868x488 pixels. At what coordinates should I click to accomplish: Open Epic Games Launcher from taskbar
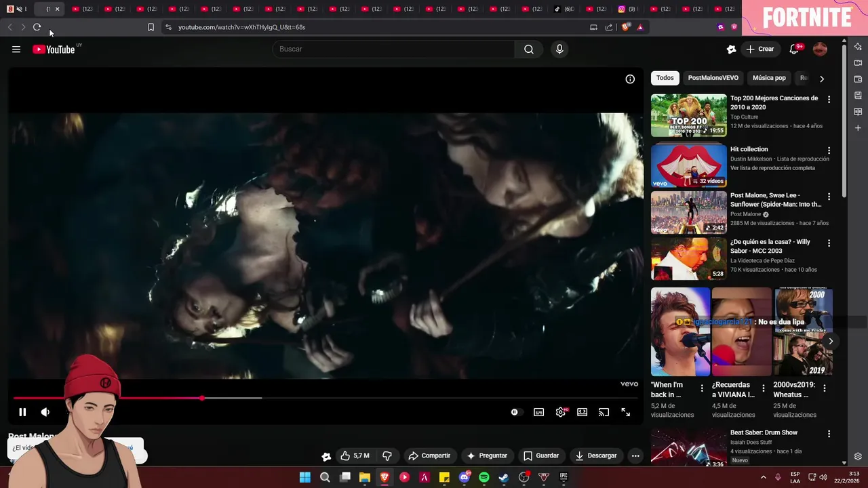[x=564, y=477]
